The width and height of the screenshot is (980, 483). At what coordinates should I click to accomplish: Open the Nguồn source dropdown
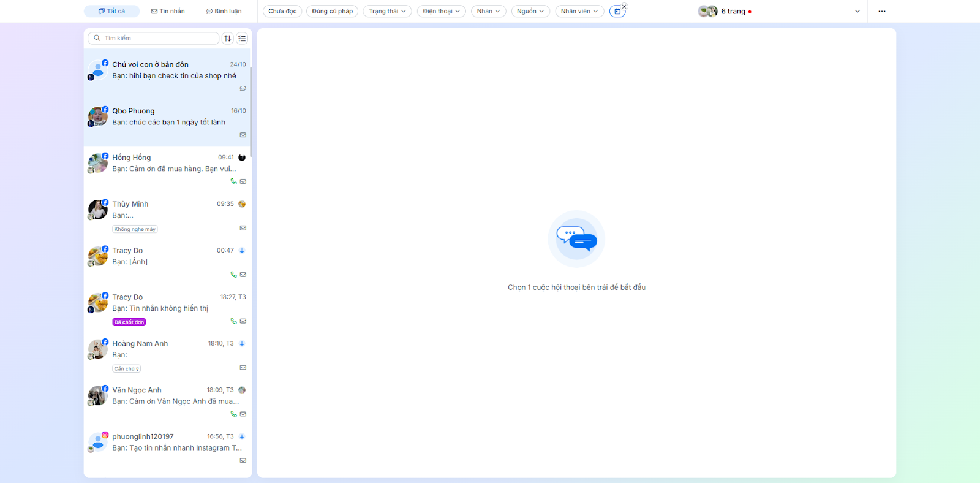tap(530, 11)
